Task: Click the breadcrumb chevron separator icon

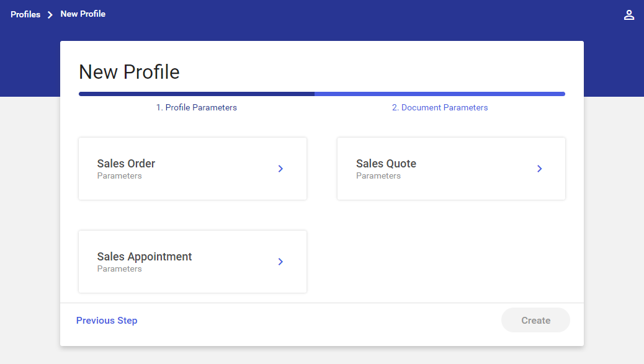Action: pos(50,15)
